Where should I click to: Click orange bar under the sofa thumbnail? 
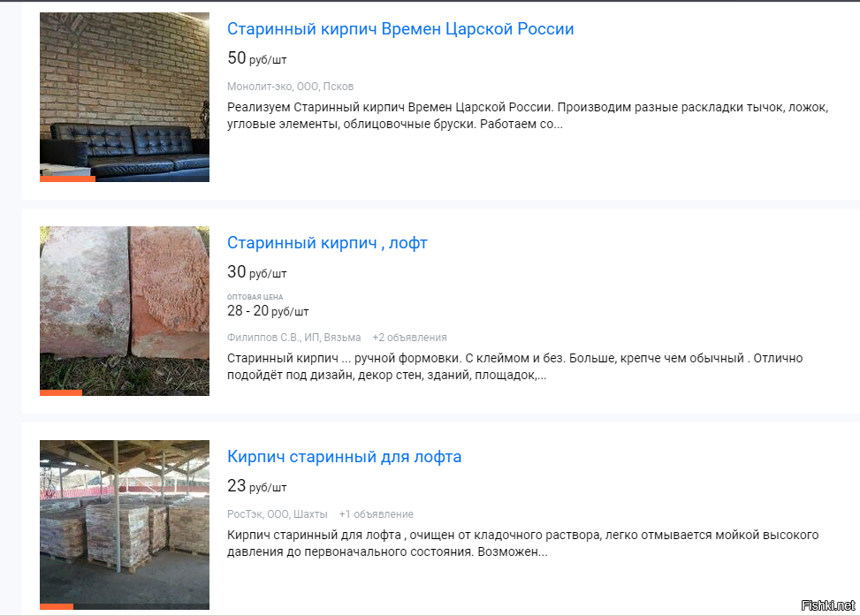[67, 179]
